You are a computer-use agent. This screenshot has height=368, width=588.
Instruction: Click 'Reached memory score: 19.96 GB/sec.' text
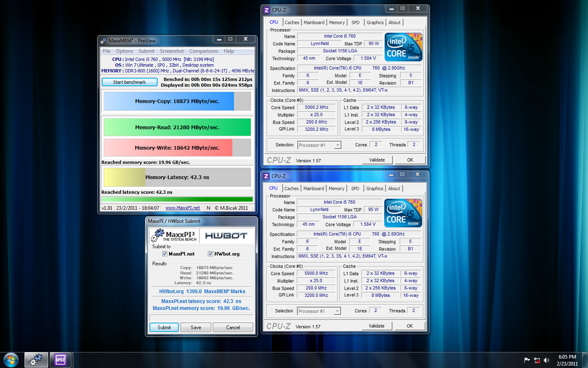[x=146, y=162]
